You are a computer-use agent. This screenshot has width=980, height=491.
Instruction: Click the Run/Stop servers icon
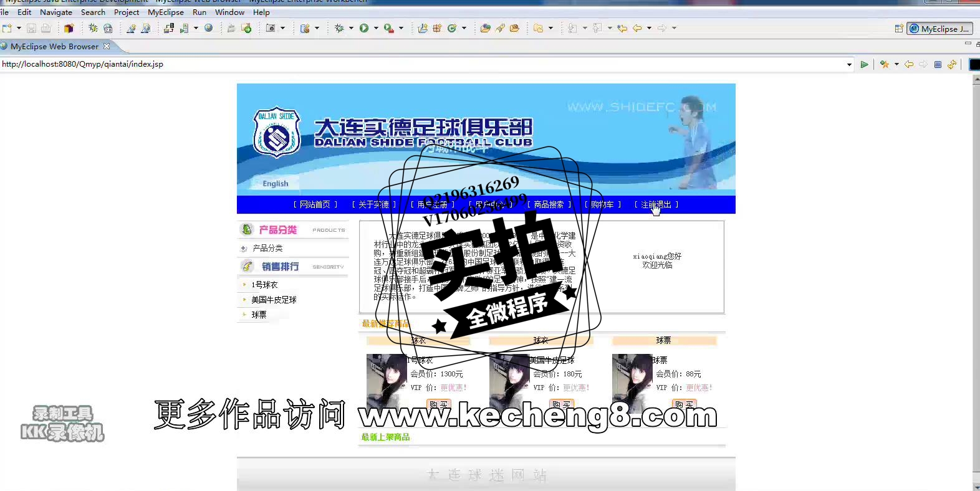pos(184,28)
